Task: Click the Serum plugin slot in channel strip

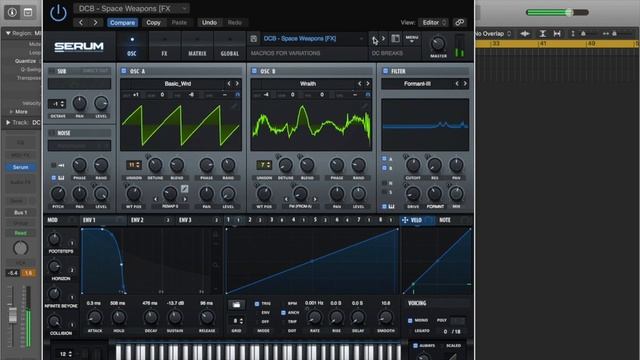Action: point(20,167)
